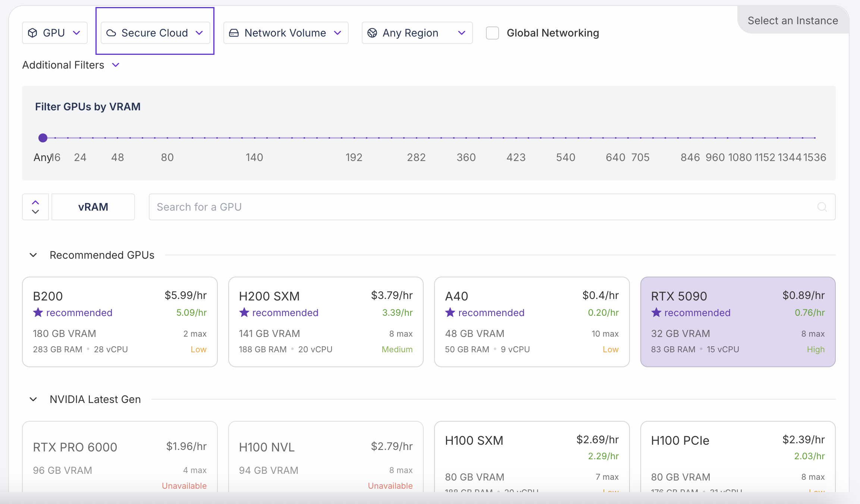Collapse the Recommended GPUs section
The height and width of the screenshot is (504, 860).
(33, 255)
